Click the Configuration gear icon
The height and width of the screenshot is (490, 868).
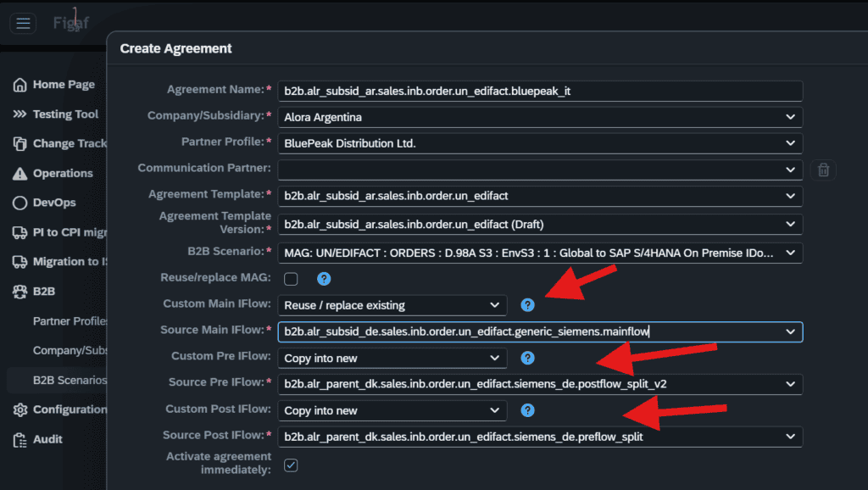(20, 409)
